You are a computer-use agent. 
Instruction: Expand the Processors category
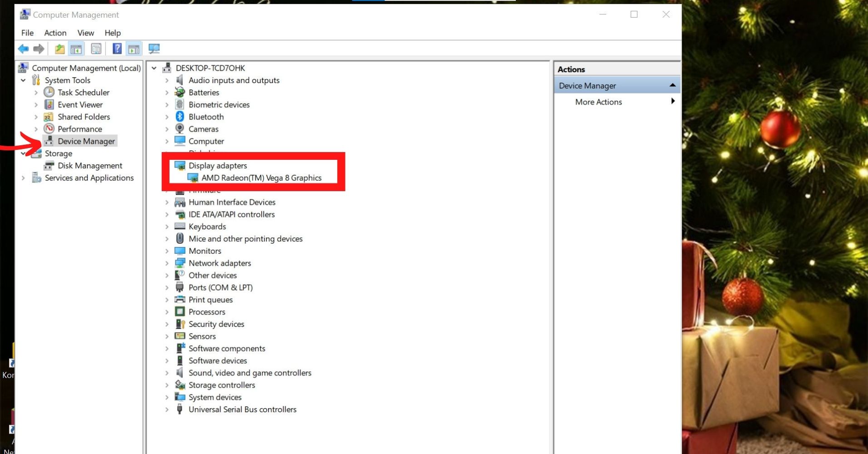point(167,312)
